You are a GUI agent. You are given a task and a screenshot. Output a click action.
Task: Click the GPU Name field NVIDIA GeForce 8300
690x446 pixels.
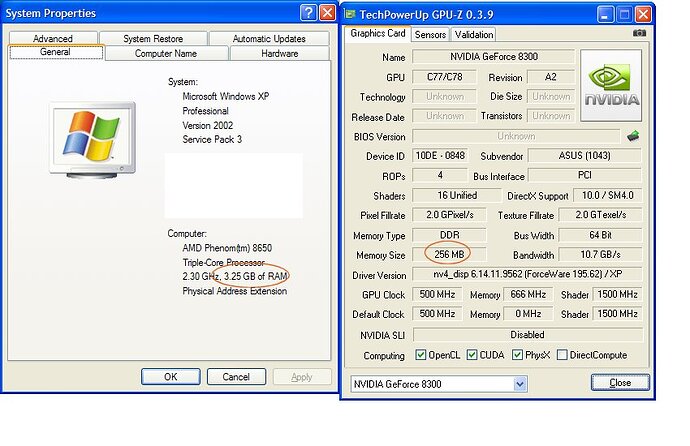(493, 57)
